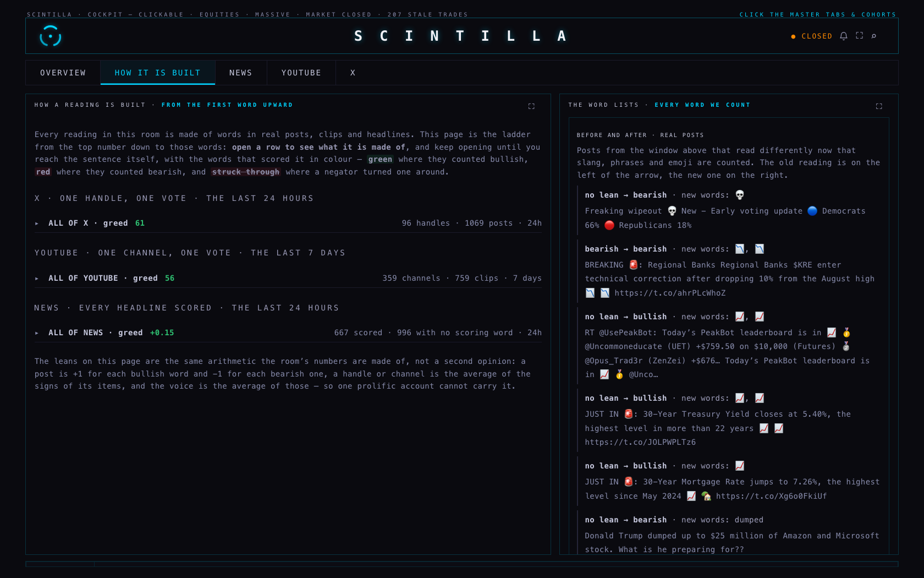Click '359 channels · 759 clips · 7 days'
This screenshot has width=924, height=578.
462,278
